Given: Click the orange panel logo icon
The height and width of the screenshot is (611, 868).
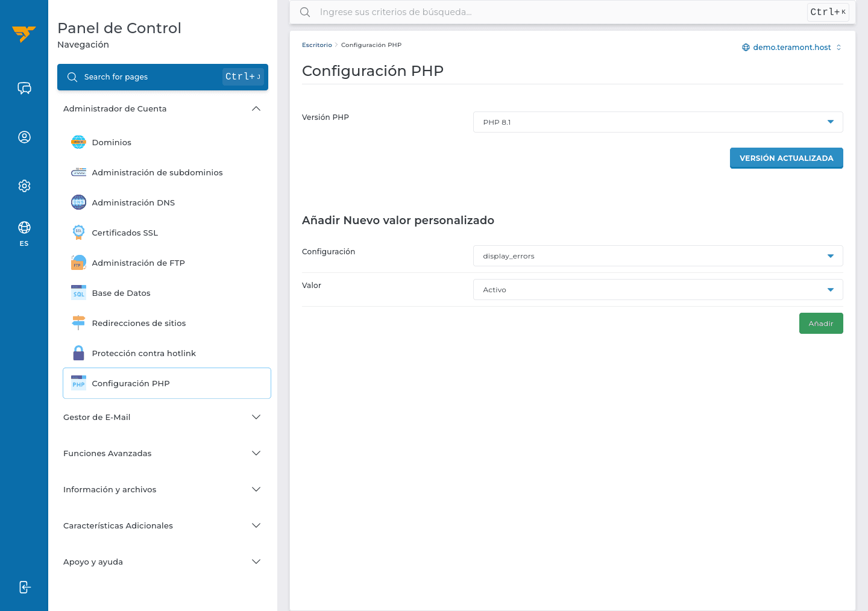Looking at the screenshot, I should point(24,34).
